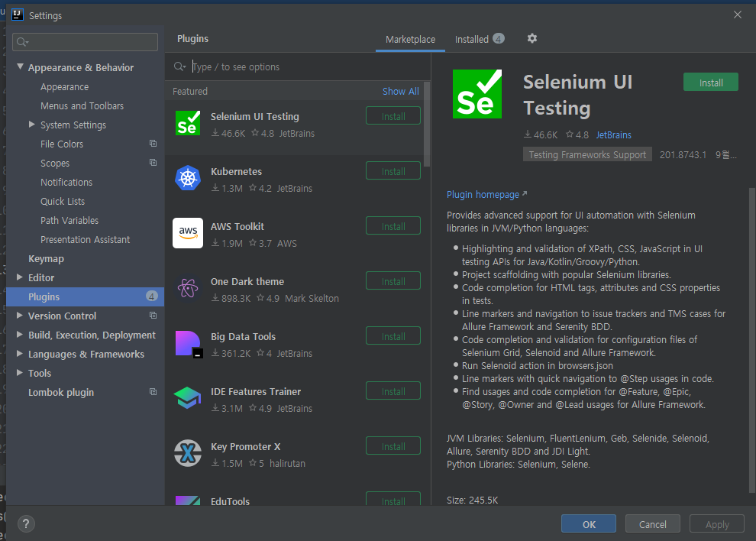
Task: Switch to the Marketplace tab
Action: [410, 40]
